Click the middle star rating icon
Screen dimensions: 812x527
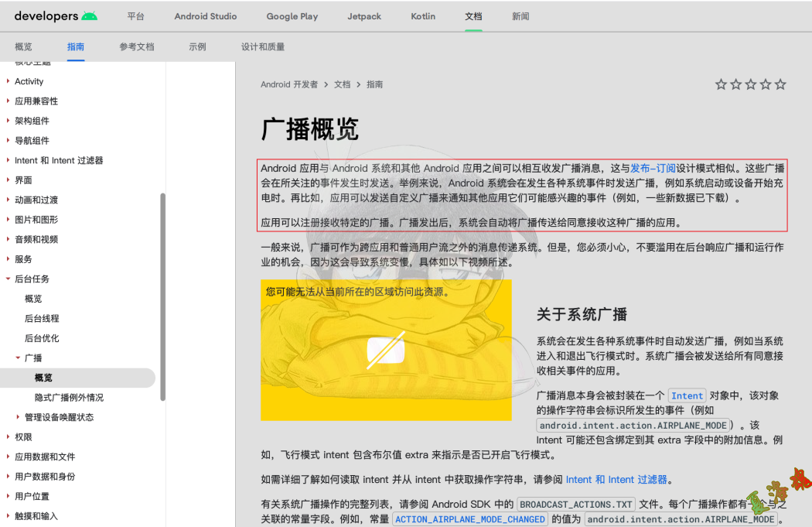[750, 84]
